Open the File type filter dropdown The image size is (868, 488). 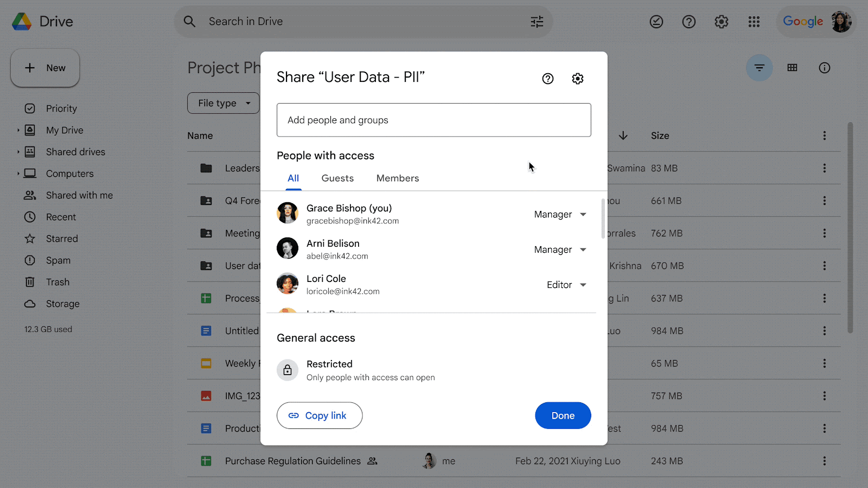pos(222,103)
